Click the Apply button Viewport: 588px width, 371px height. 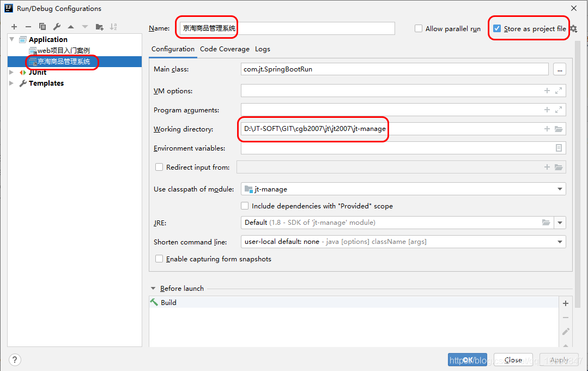(x=559, y=360)
